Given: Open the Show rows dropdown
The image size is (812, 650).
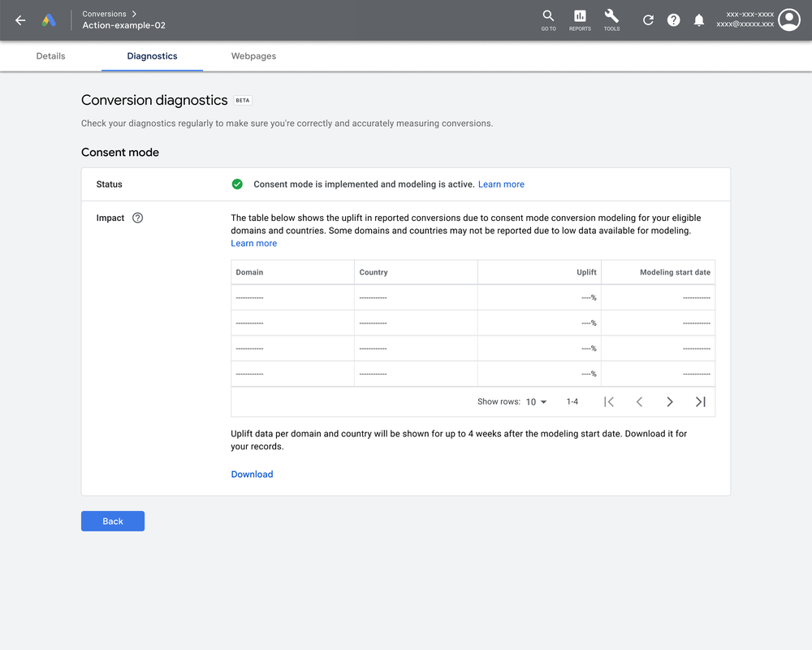Looking at the screenshot, I should [535, 401].
